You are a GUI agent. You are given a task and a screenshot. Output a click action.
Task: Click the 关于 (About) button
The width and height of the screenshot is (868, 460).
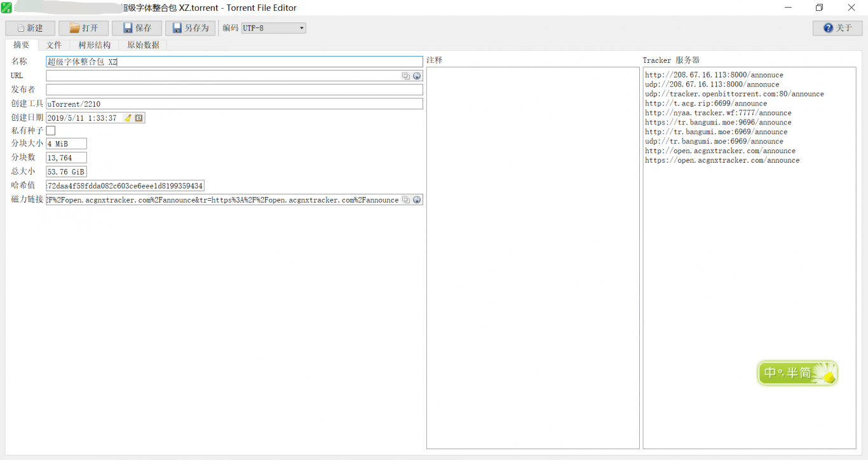837,28
